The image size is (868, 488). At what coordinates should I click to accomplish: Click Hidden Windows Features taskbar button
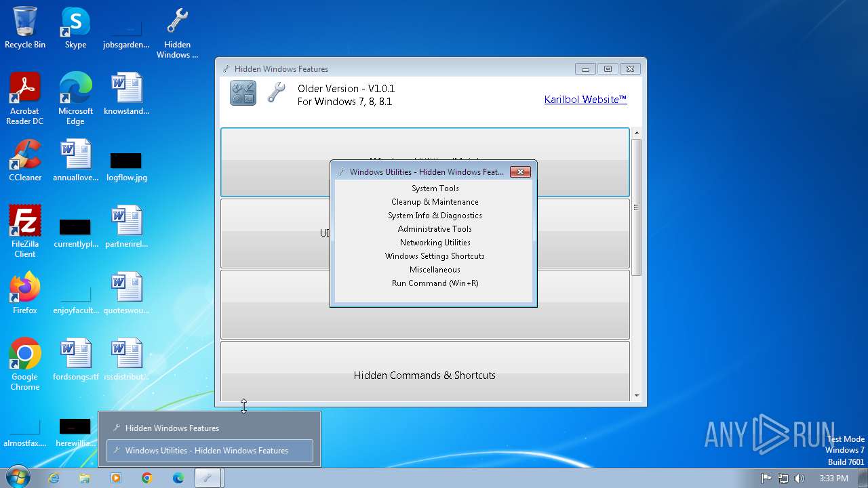210,478
